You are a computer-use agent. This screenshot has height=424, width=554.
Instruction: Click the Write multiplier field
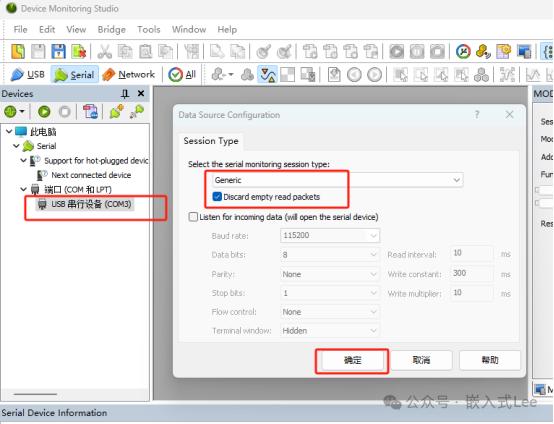(472, 293)
